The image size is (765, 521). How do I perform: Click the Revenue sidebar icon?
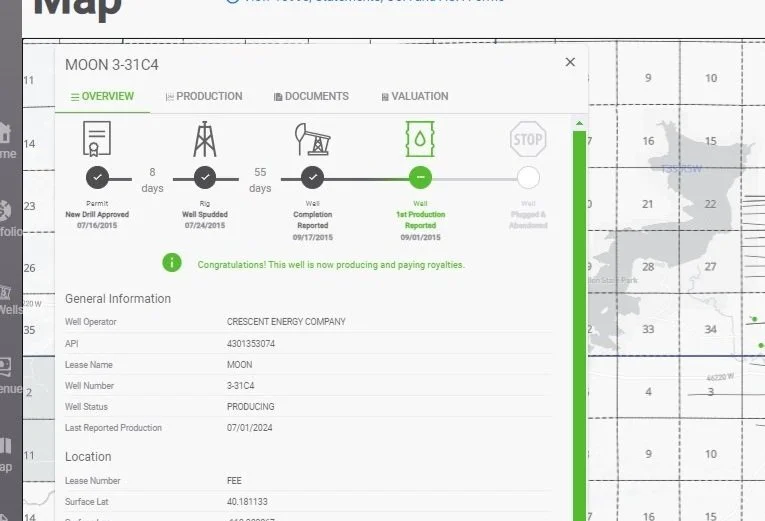5,367
